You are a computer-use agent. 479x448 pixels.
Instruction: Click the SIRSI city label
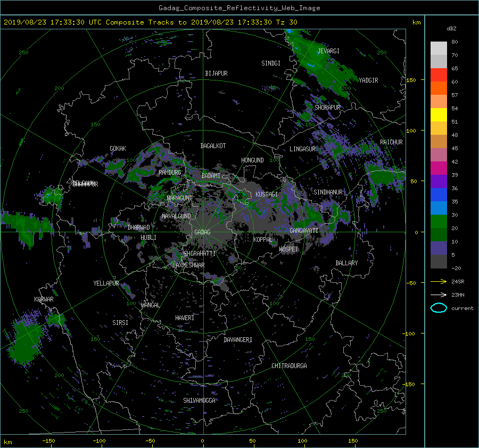[120, 323]
